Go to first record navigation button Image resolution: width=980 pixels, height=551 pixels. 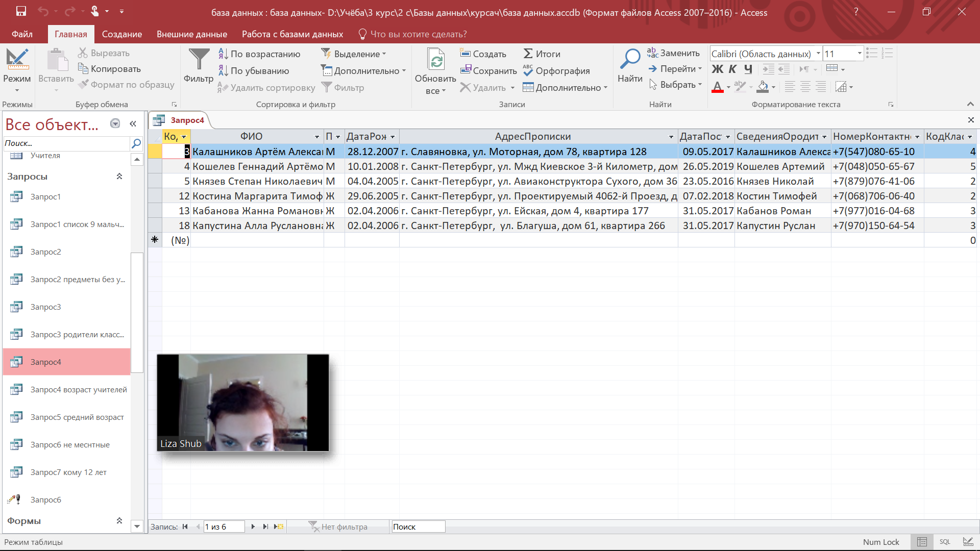coord(185,527)
